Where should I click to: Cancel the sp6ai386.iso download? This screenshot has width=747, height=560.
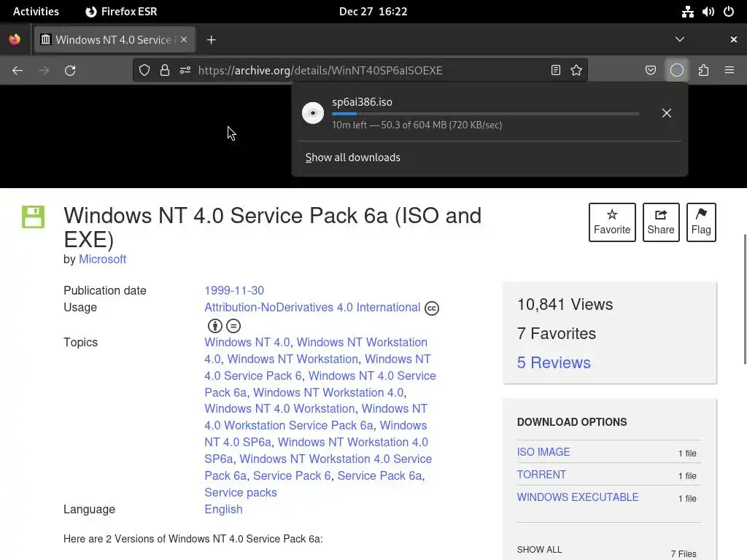[667, 113]
